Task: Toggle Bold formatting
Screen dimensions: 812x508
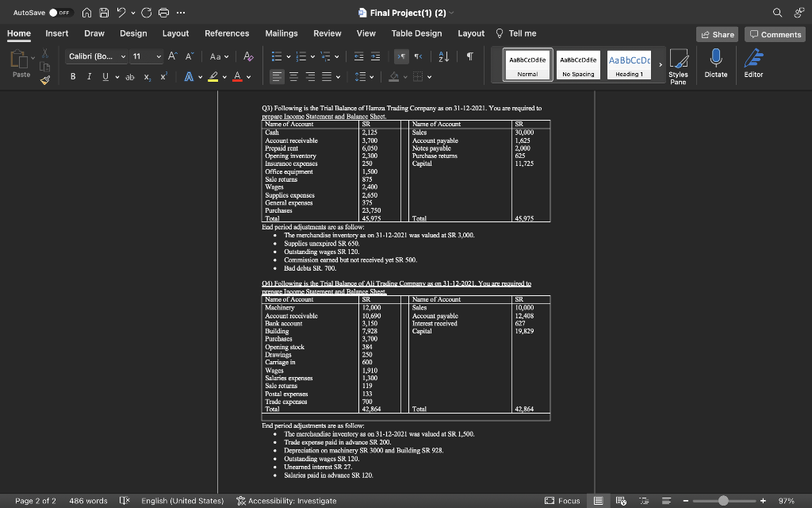Action: pos(73,77)
